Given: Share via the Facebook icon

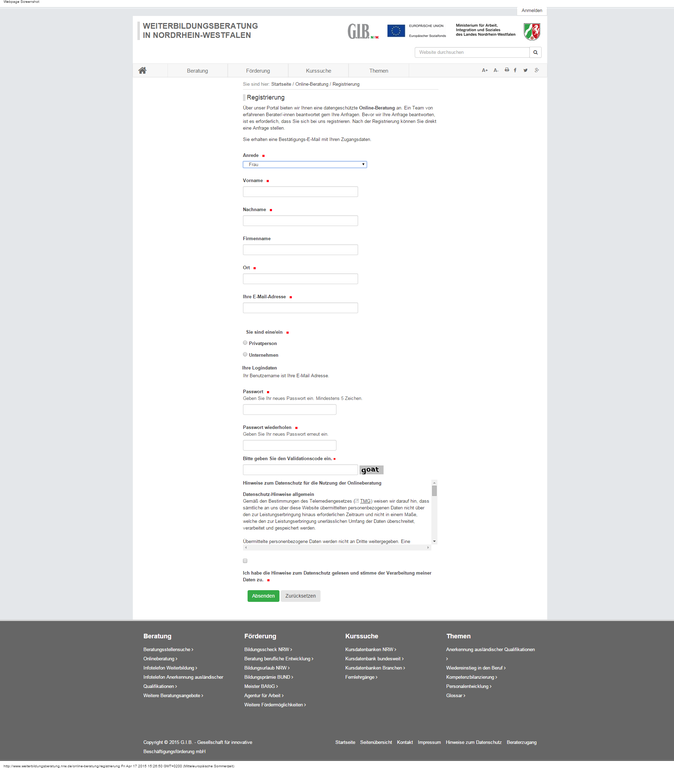Looking at the screenshot, I should (x=515, y=71).
